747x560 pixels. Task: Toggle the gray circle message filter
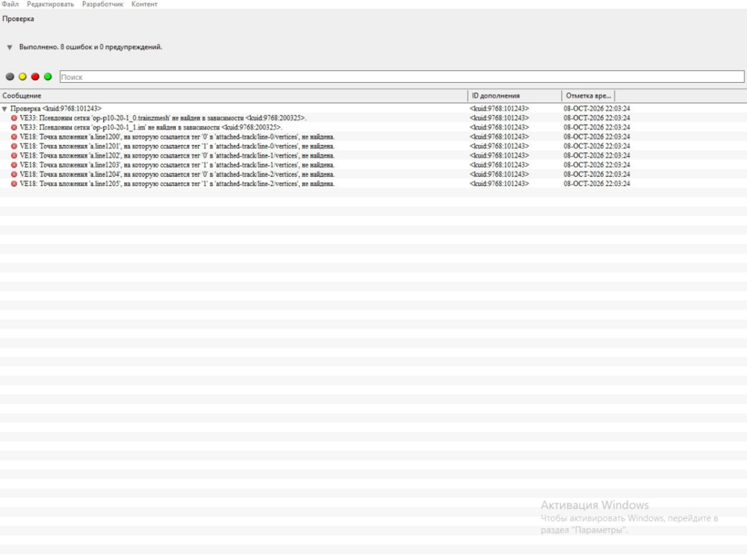pos(10,77)
